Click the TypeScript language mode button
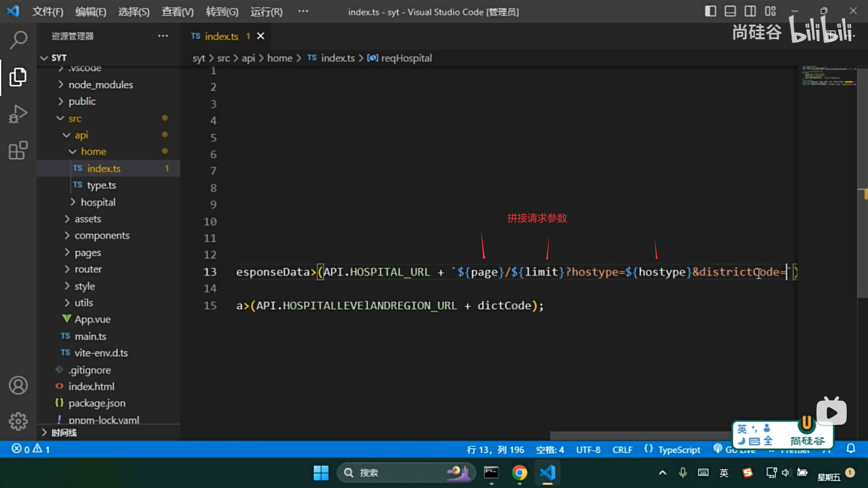The image size is (868, 488). 679,450
